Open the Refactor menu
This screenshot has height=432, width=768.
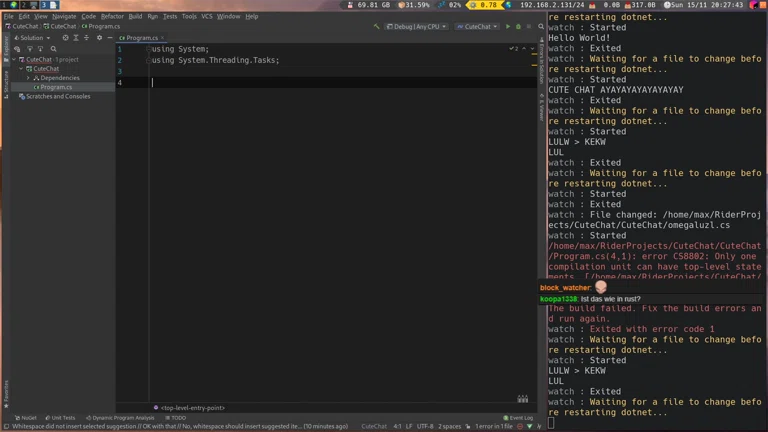point(112,16)
